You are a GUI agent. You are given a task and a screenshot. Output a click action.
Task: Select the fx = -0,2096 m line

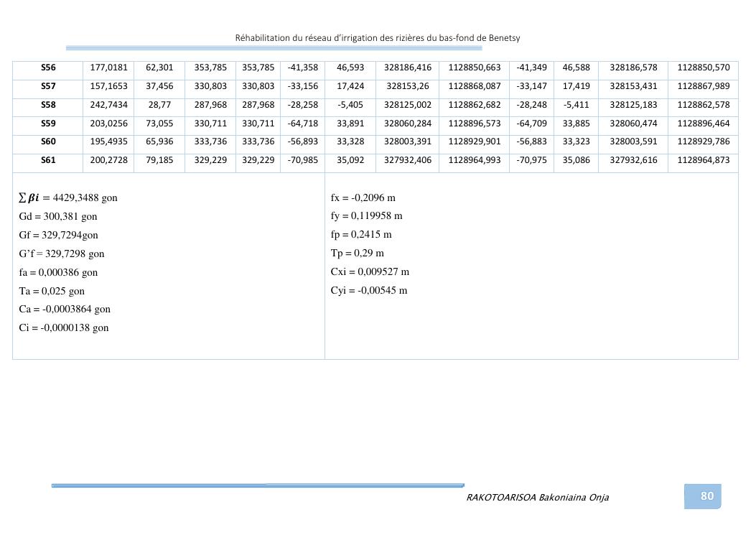click(363, 197)
